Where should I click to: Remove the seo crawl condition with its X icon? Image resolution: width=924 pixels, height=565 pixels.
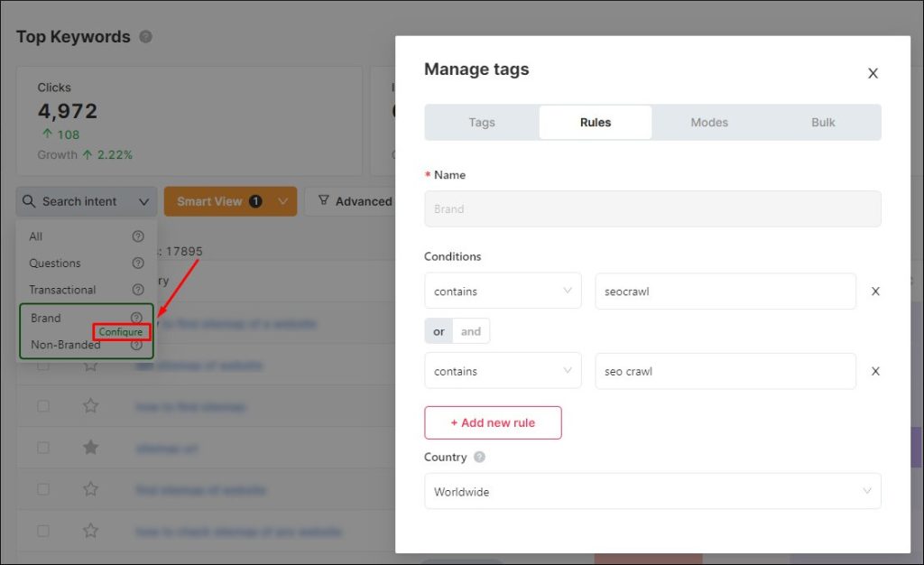[x=874, y=371]
